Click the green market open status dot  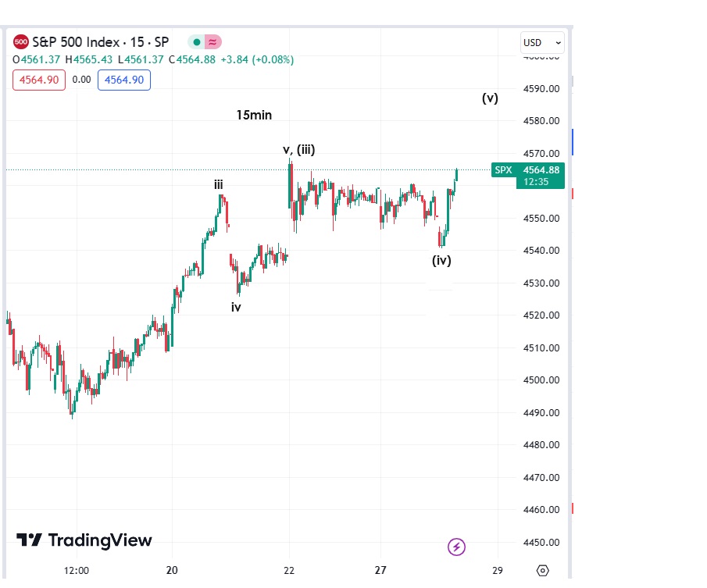196,42
